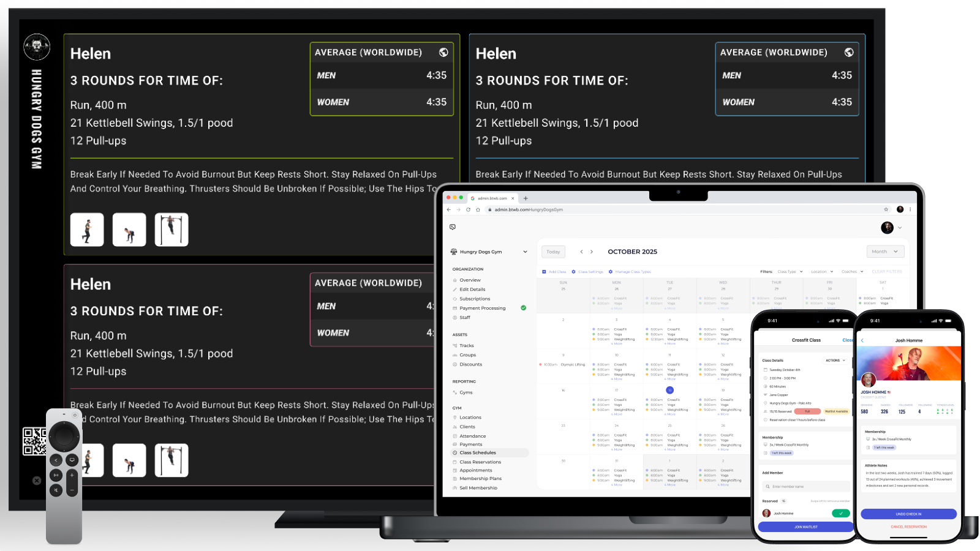The height and width of the screenshot is (551, 980).
Task: Click the Payment Processing enabled checkmark
Action: click(x=523, y=308)
